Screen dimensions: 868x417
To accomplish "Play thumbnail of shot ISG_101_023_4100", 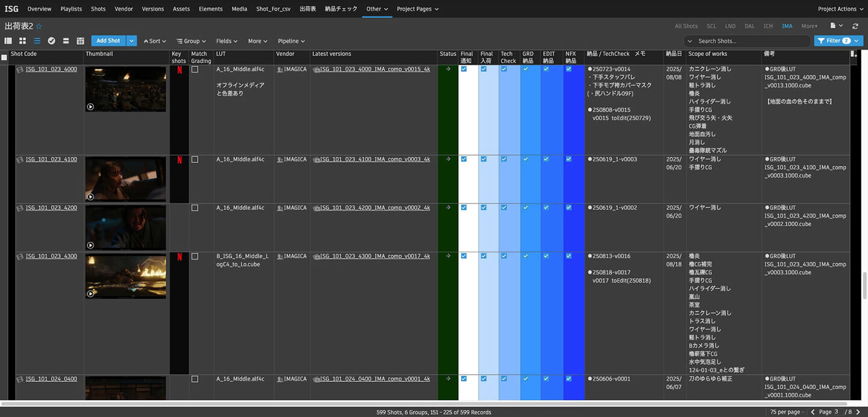I will click(90, 197).
